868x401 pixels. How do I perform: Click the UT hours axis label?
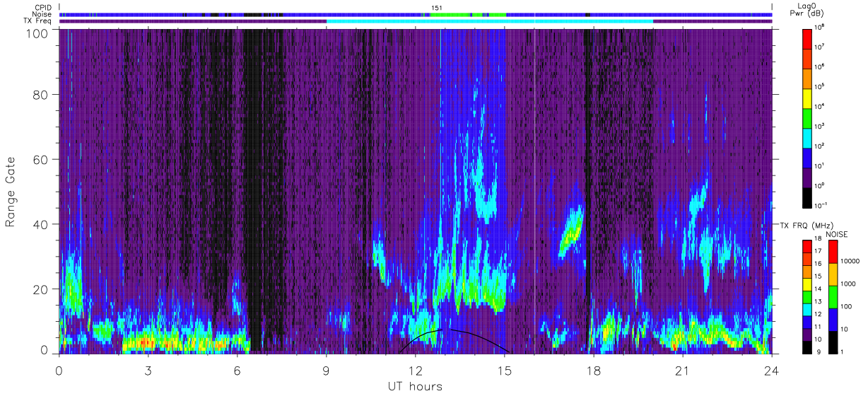point(415,386)
